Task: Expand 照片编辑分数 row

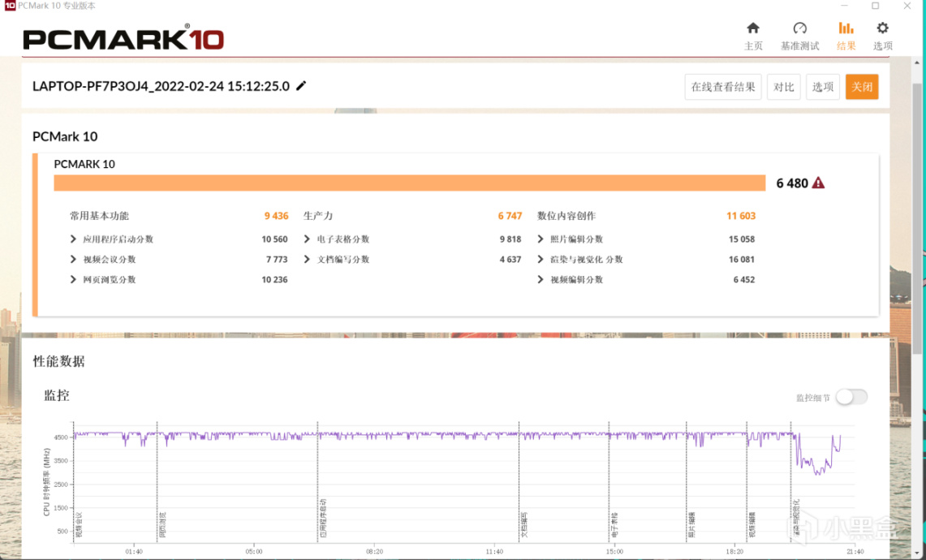Action: pyautogui.click(x=541, y=239)
